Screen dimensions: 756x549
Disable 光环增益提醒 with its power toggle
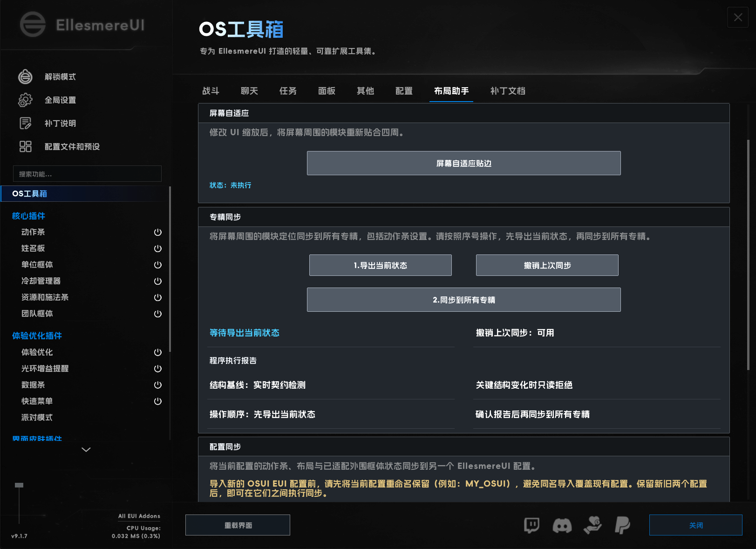tap(158, 369)
